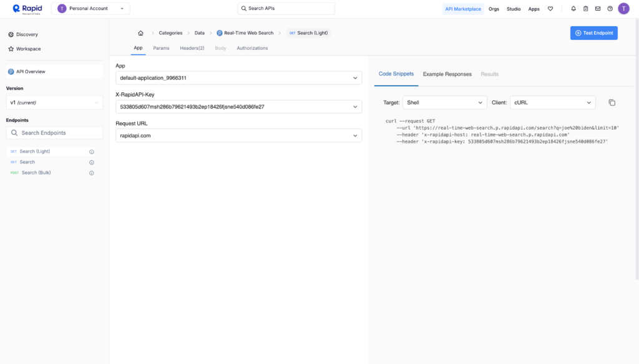Click the home breadcrumb icon
639x364 pixels.
(140, 33)
